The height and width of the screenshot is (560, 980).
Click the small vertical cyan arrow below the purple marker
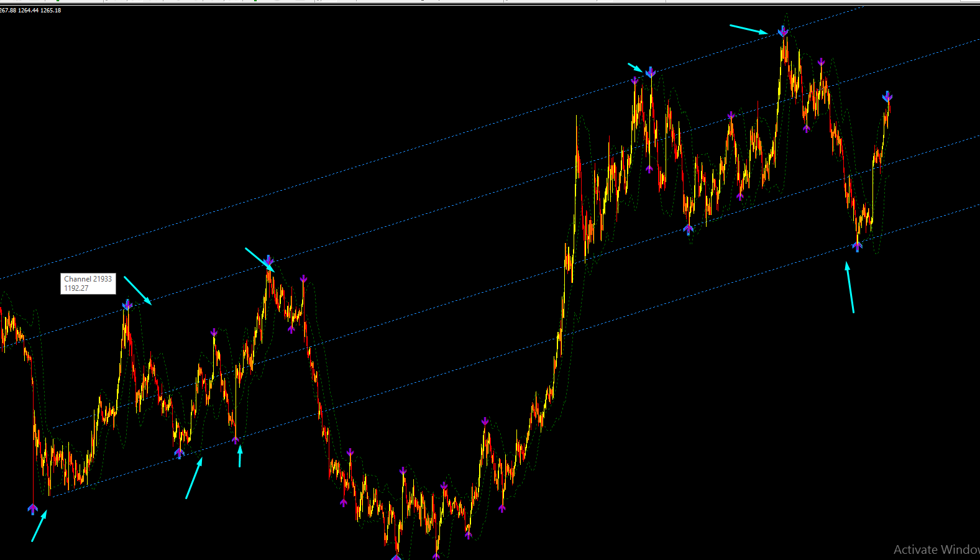[x=240, y=456]
